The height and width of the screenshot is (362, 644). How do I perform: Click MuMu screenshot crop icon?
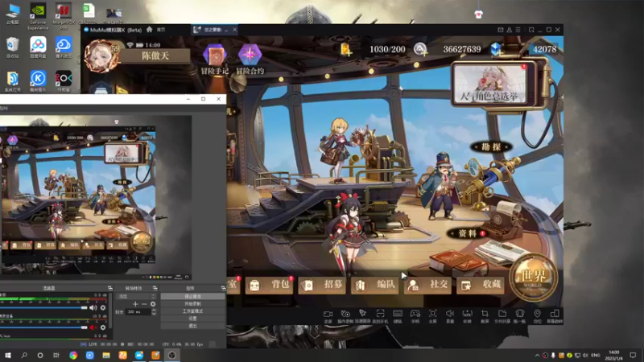(485, 315)
